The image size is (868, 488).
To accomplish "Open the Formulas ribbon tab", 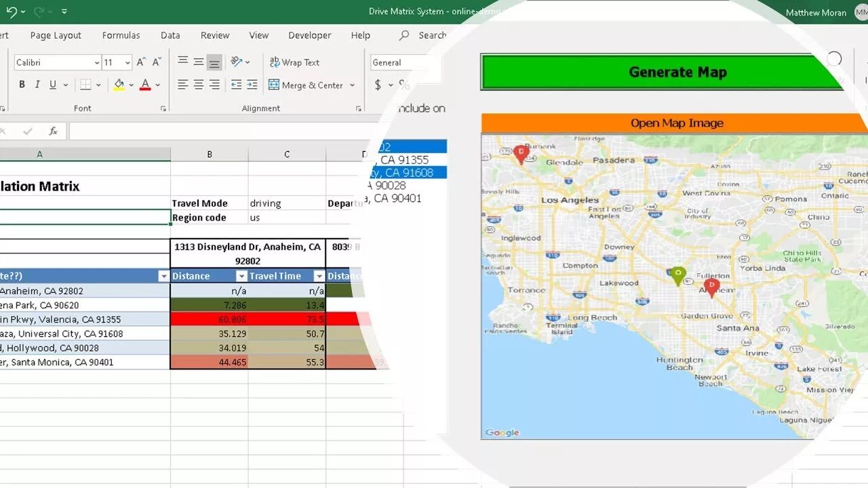I will [x=121, y=35].
